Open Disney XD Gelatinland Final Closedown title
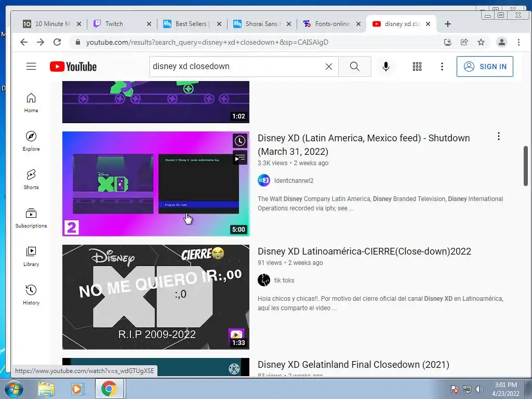Screen dimensions: 532x399 (x=353, y=365)
